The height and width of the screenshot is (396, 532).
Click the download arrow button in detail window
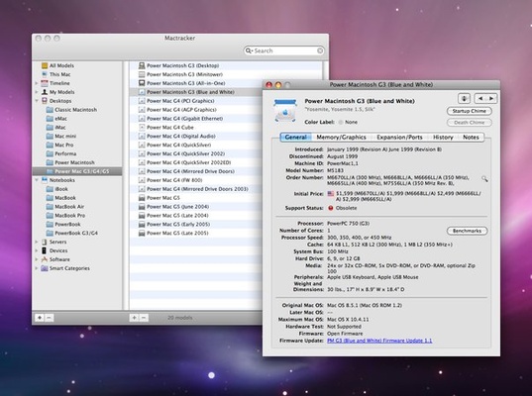465,99
